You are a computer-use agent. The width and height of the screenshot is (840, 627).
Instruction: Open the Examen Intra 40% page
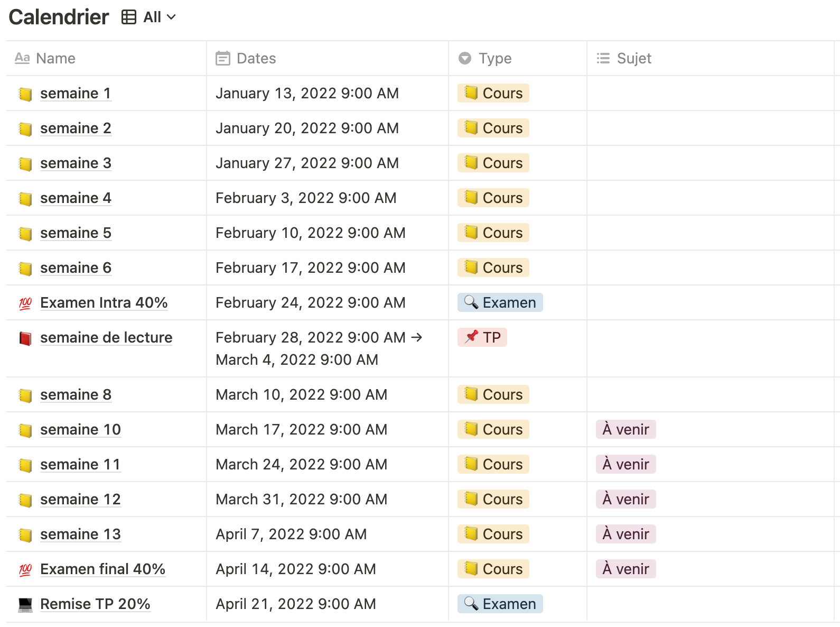coord(104,303)
